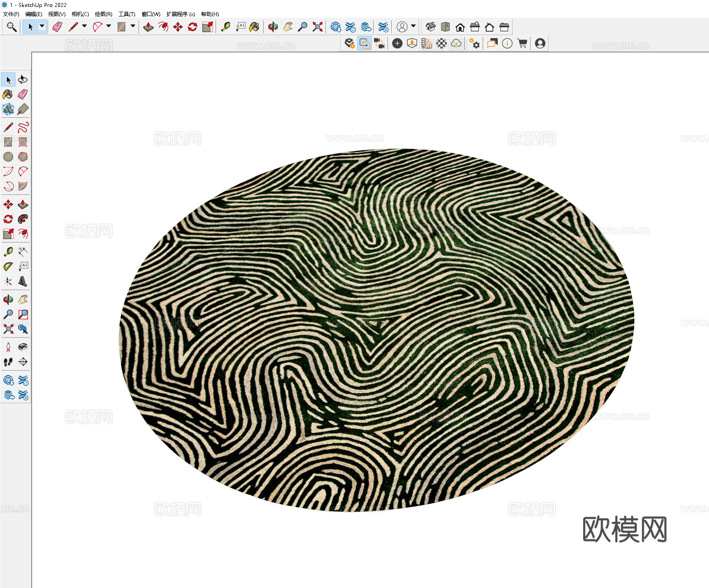Click the Search magnifier in top toolbar
The height and width of the screenshot is (588, 709).
(x=12, y=27)
